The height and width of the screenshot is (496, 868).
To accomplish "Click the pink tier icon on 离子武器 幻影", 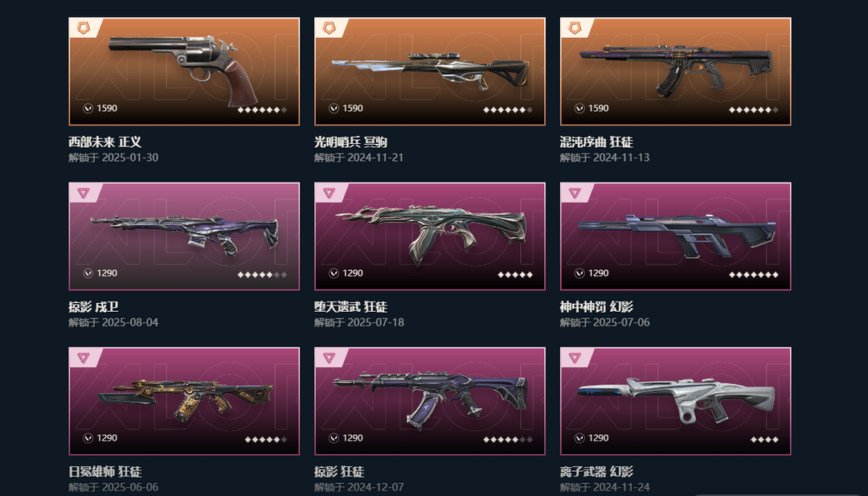I will pyautogui.click(x=575, y=358).
